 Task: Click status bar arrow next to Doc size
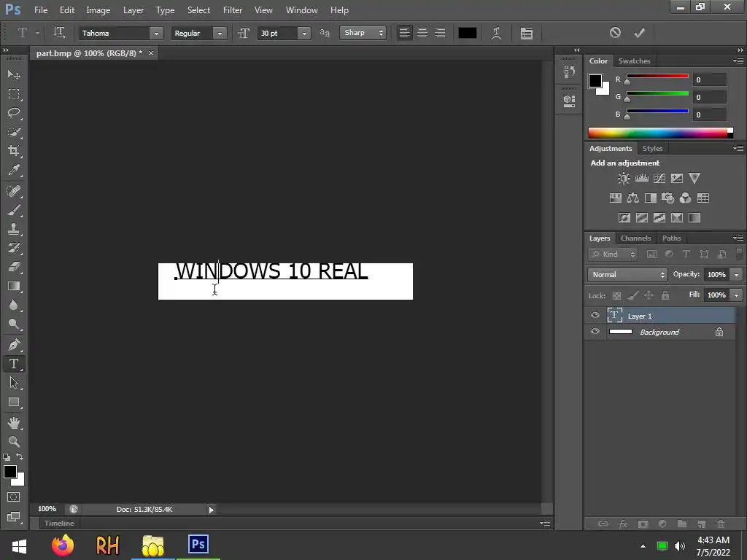[211, 510]
